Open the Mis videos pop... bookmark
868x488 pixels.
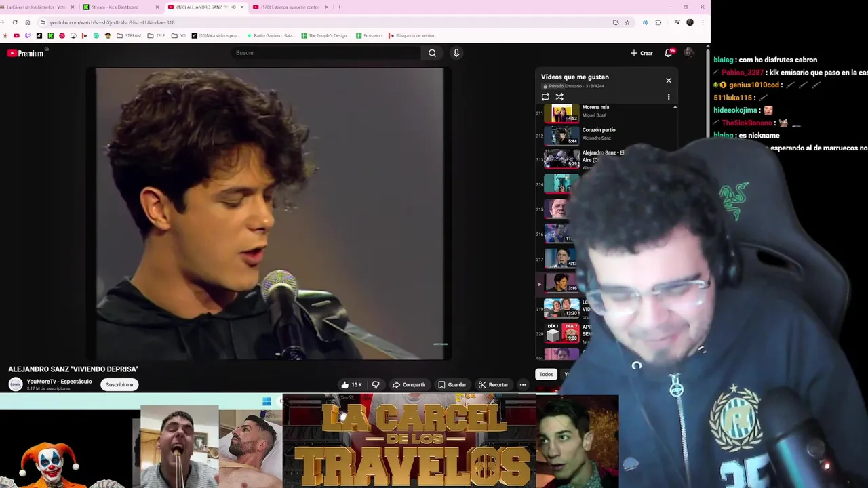[x=216, y=35]
